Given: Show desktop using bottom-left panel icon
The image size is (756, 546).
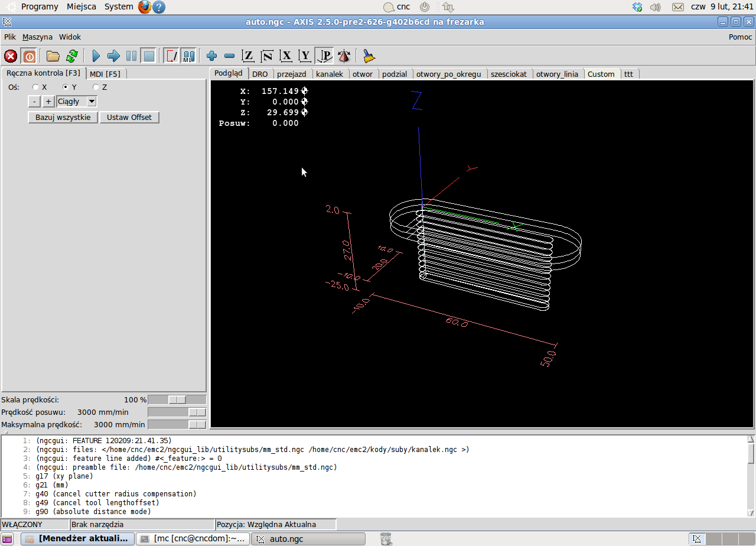Looking at the screenshot, I should coord(8,539).
